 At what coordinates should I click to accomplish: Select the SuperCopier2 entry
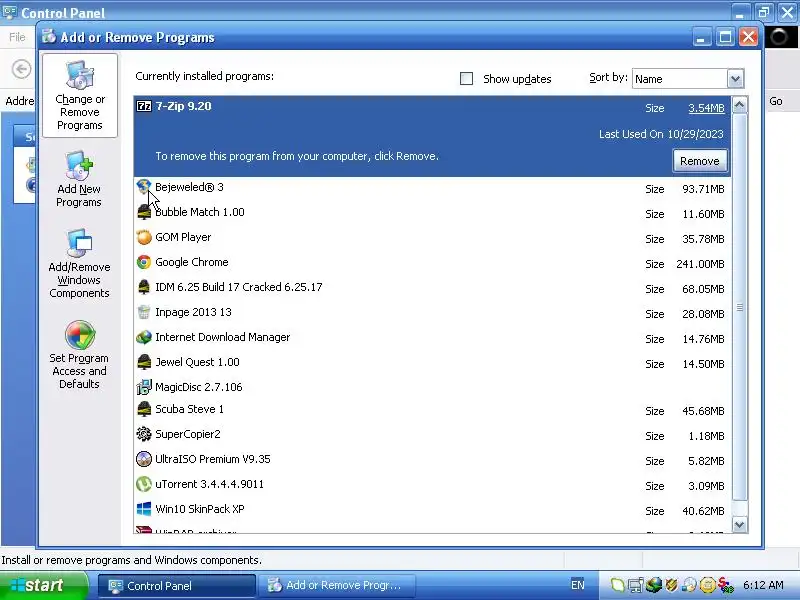432,435
